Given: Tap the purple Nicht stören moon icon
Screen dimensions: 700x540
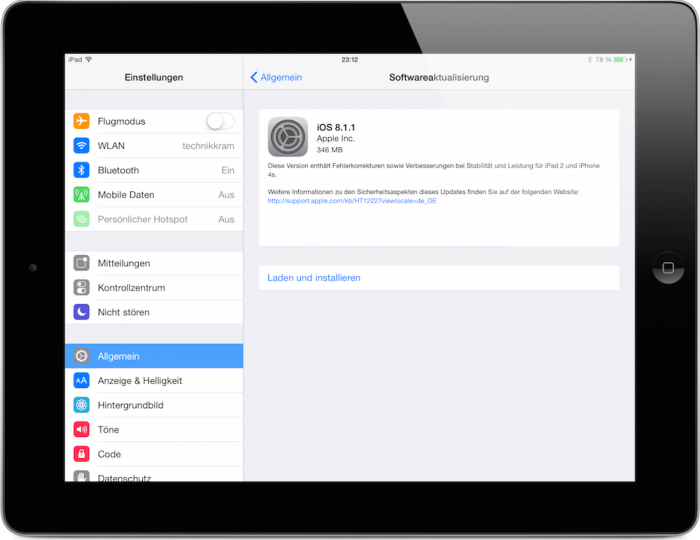Looking at the screenshot, I should pyautogui.click(x=82, y=312).
